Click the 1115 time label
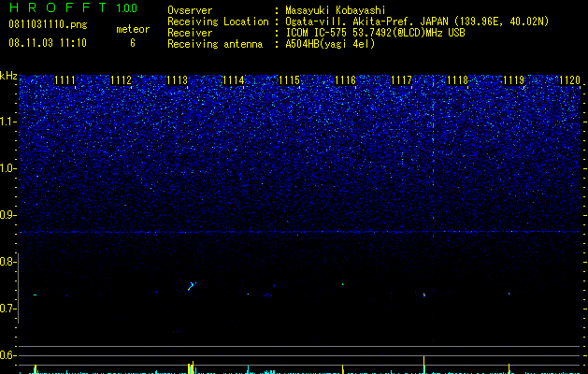Screen dimensions: 588x374 (290, 80)
